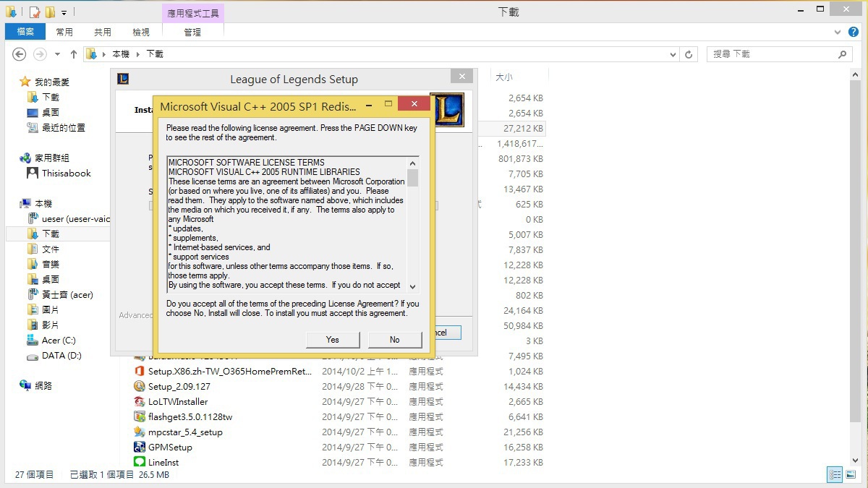
Task: Expand the chevron after 本機 in address bar
Action: pos(137,54)
